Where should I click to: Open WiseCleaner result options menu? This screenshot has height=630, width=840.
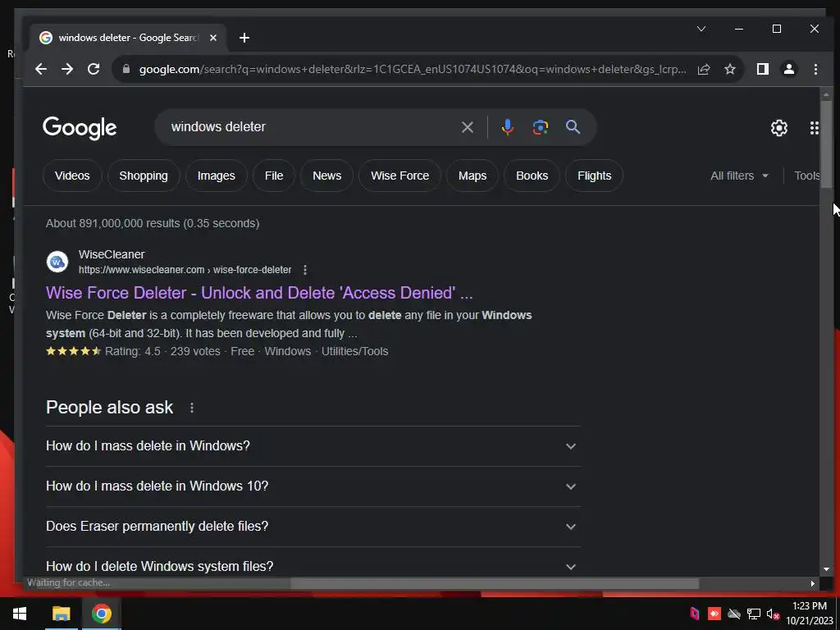point(305,270)
